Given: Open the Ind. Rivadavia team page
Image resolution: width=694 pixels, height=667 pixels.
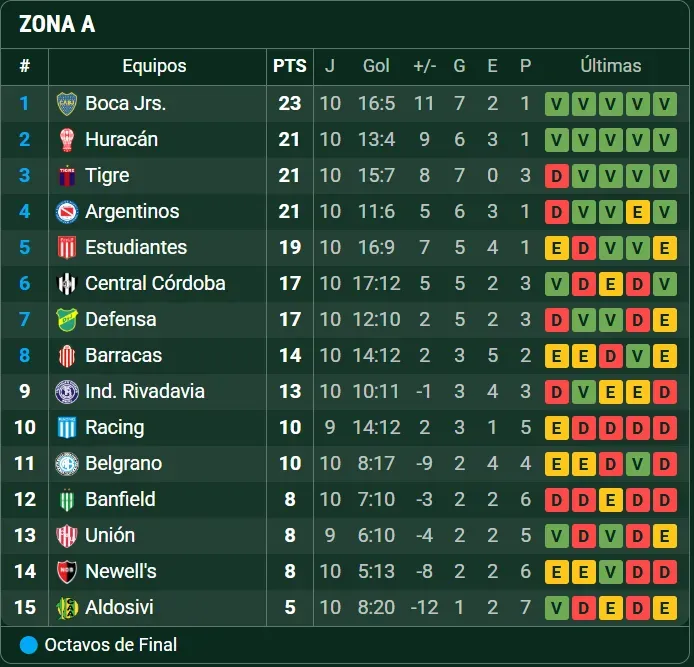Looking at the screenshot, I should (x=144, y=391).
